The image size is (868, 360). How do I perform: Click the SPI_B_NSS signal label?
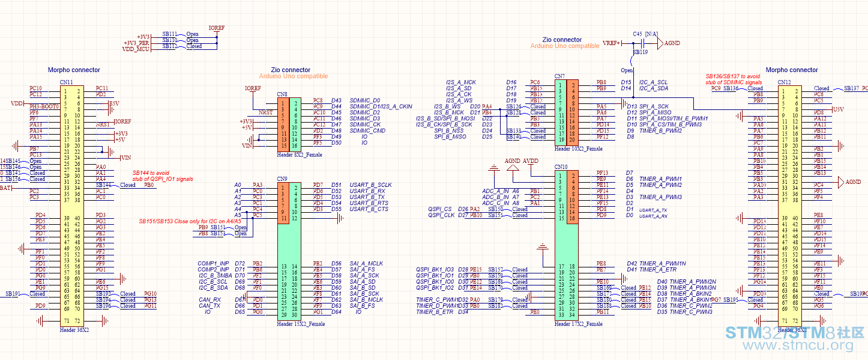tap(449, 130)
